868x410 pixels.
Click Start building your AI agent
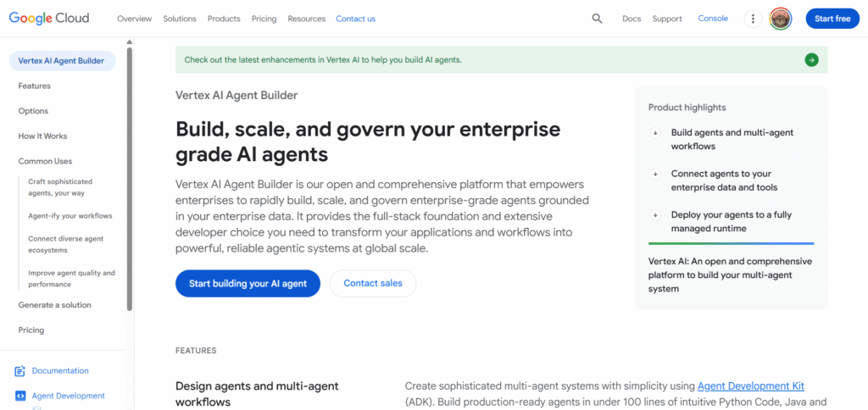tap(248, 284)
